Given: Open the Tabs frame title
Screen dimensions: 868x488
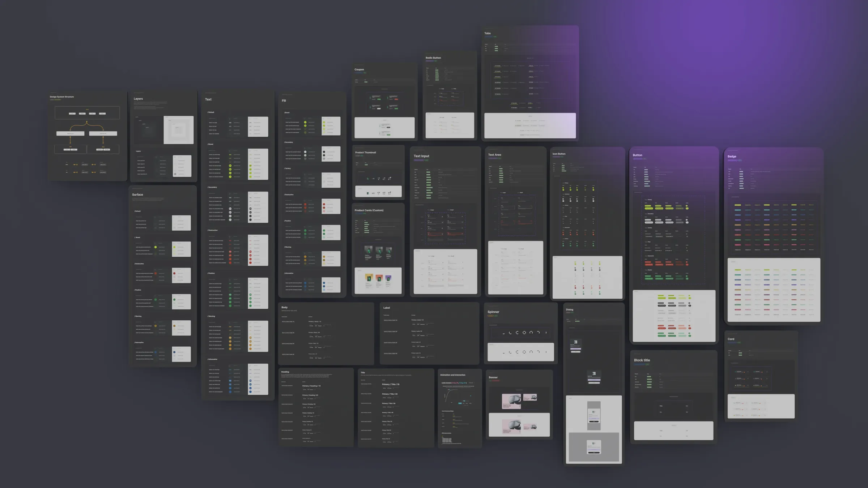Looking at the screenshot, I should coord(487,33).
